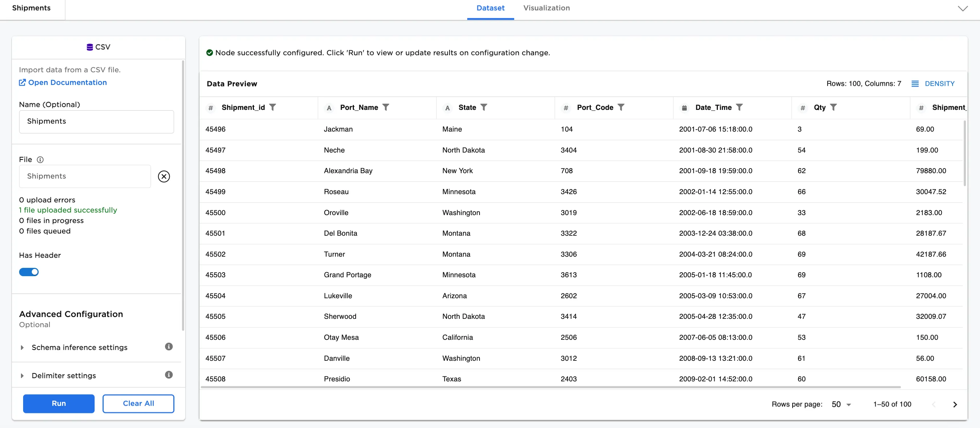
Task: Select the Dataset tab
Action: (490, 8)
